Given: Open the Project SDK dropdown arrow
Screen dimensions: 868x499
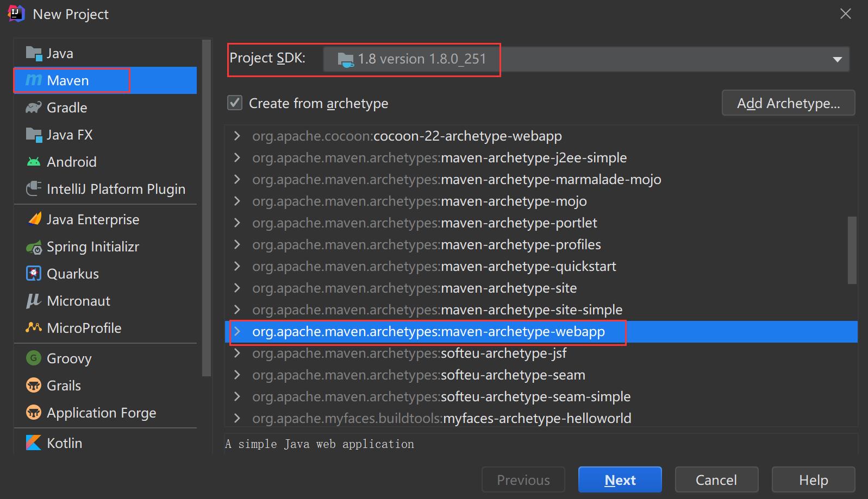Looking at the screenshot, I should [837, 59].
